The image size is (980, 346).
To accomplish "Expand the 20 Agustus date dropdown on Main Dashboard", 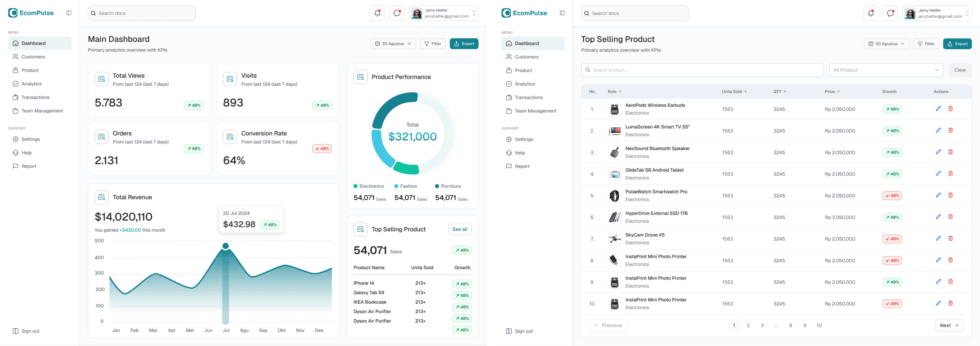I will click(393, 44).
